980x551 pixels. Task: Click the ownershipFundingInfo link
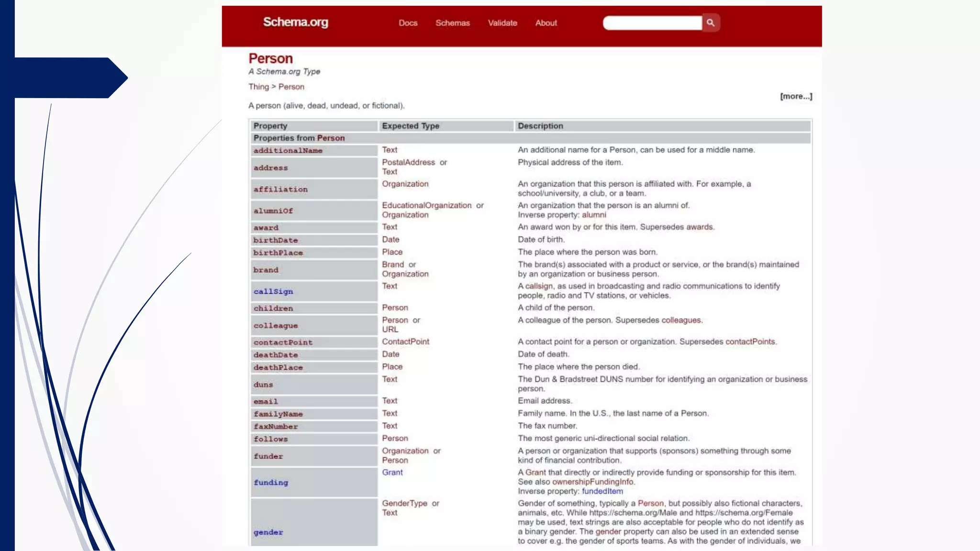[592, 482]
